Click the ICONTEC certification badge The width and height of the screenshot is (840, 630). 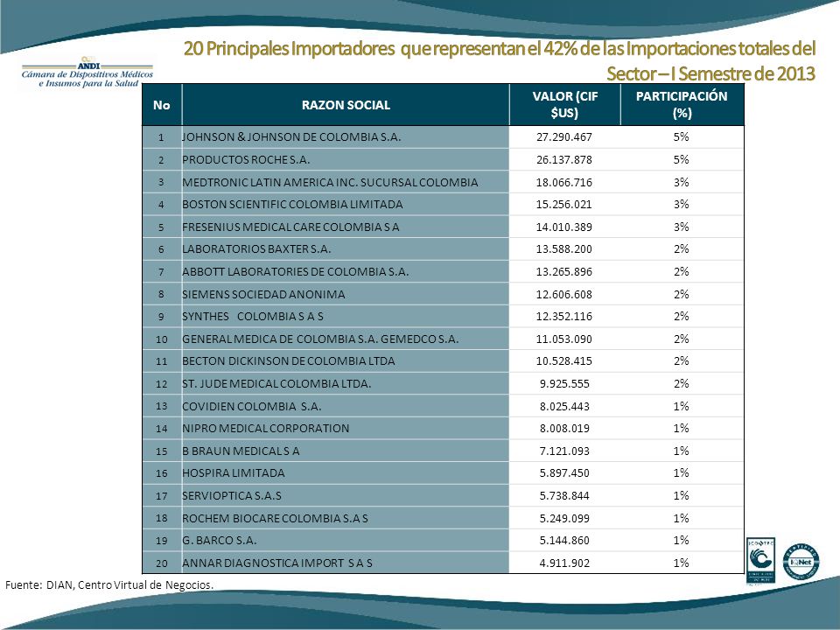tap(760, 560)
